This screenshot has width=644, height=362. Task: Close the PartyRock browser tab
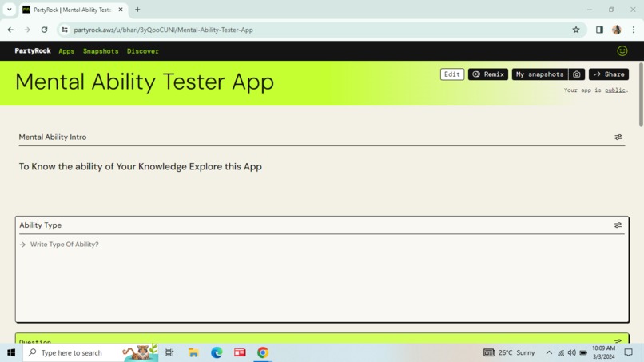121,10
